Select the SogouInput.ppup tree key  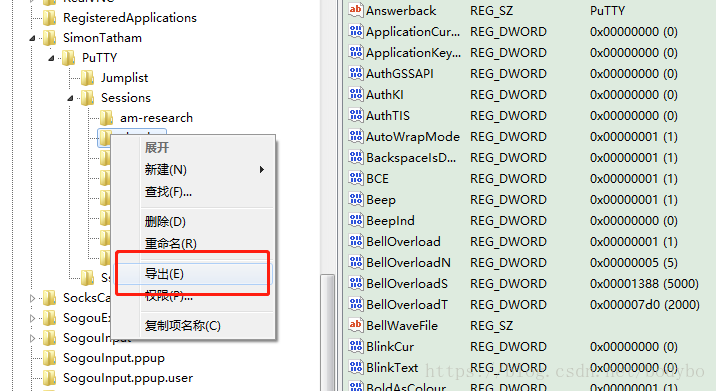tap(114, 358)
